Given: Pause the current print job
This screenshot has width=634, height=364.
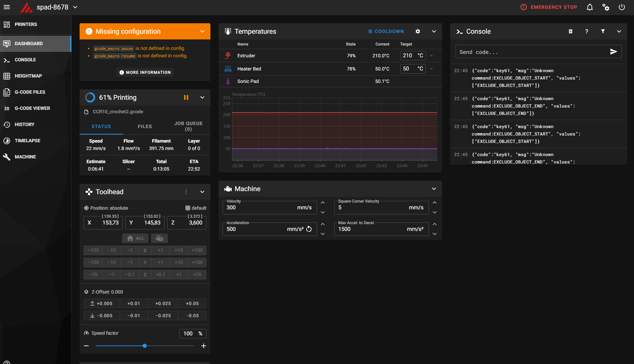Looking at the screenshot, I should click(186, 97).
